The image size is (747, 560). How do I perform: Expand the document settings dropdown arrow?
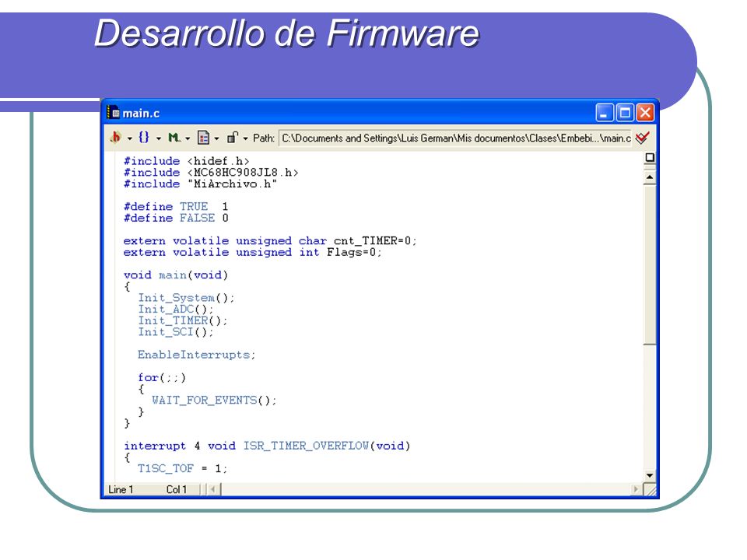click(216, 138)
